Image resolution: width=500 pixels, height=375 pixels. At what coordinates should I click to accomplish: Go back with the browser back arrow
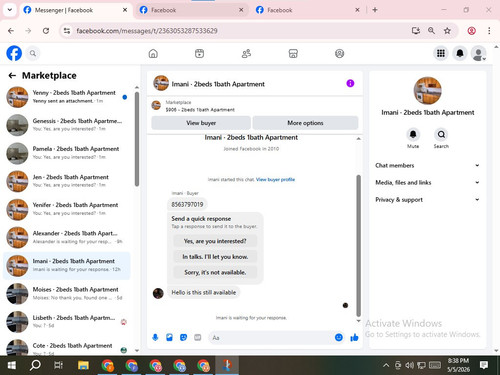click(x=11, y=31)
